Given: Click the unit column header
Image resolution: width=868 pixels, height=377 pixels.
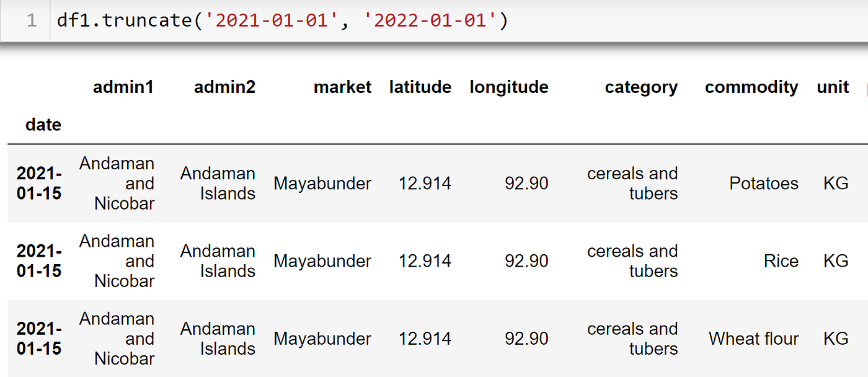Looking at the screenshot, I should click(833, 87).
